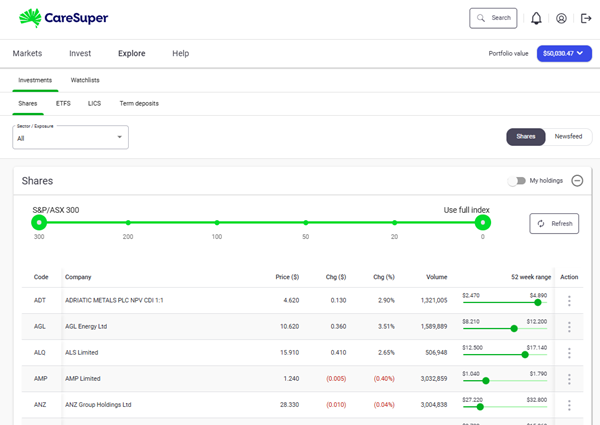Open action menu for ANZ row
The height and width of the screenshot is (425, 600).
point(569,405)
